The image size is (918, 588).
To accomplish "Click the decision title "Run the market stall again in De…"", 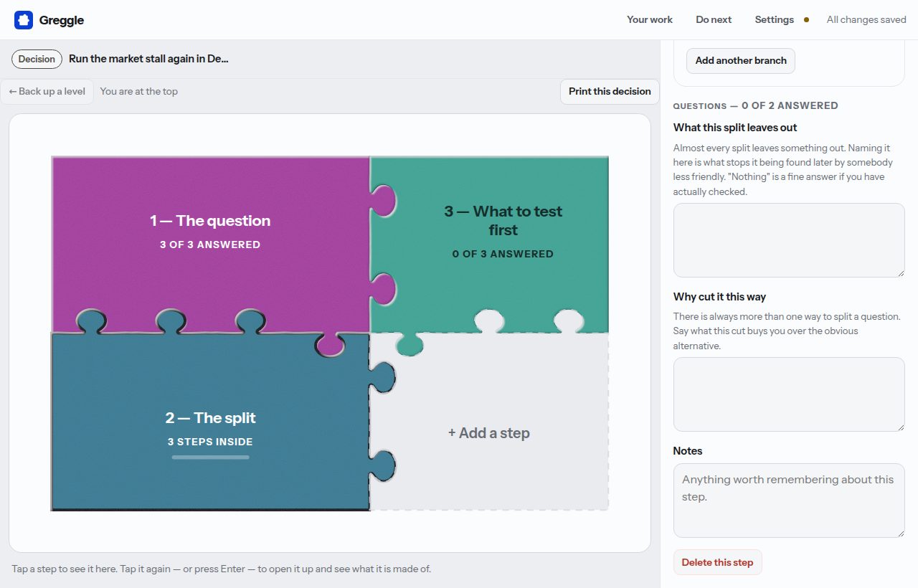I will click(x=148, y=59).
